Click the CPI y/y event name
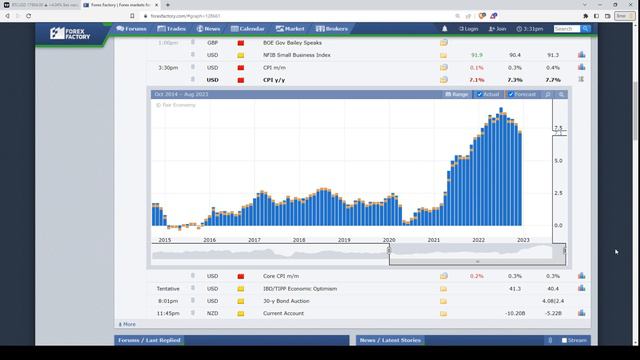Screen dimensions: 640x360 [274, 80]
